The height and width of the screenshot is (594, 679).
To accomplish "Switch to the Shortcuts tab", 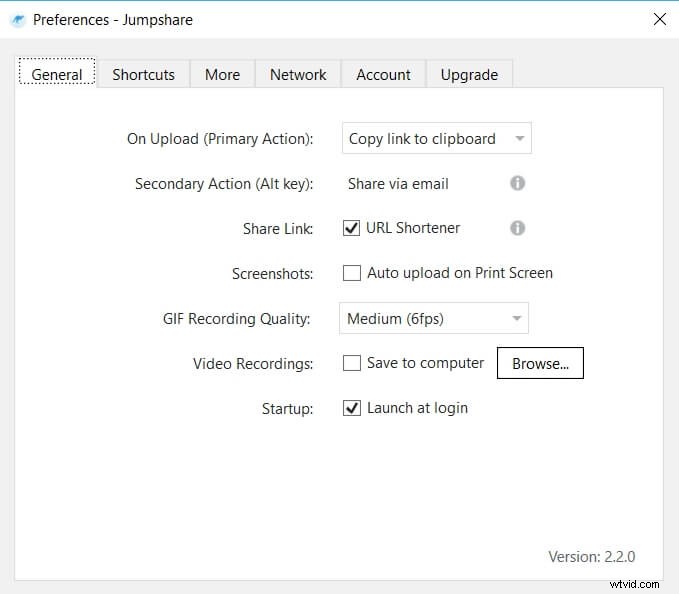I will [x=143, y=74].
